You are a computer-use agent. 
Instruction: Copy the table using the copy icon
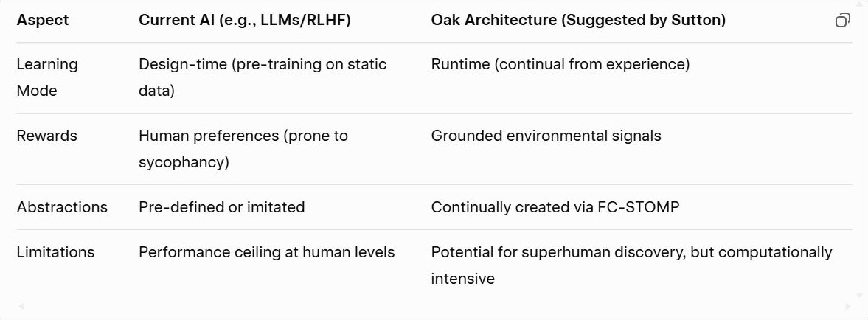coord(842,21)
